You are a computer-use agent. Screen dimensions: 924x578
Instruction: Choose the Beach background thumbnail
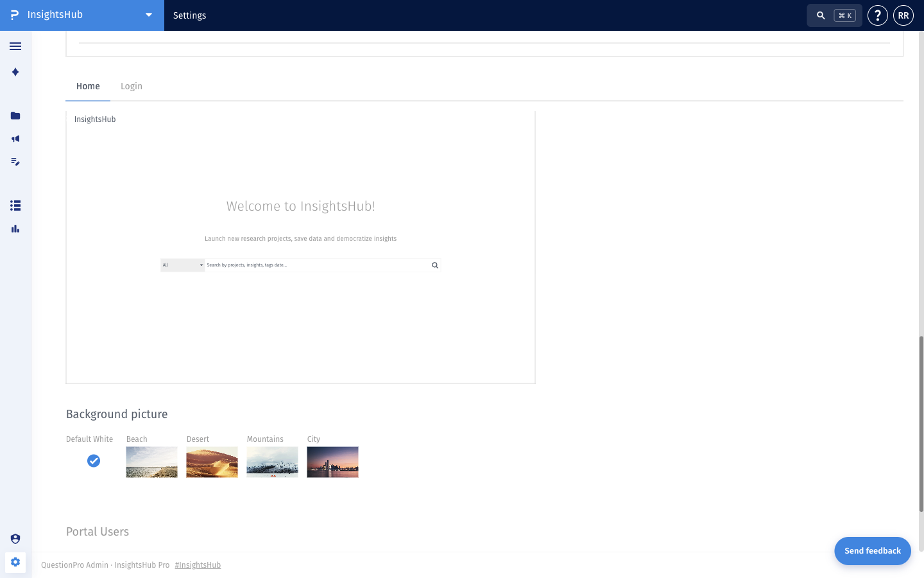(x=152, y=462)
